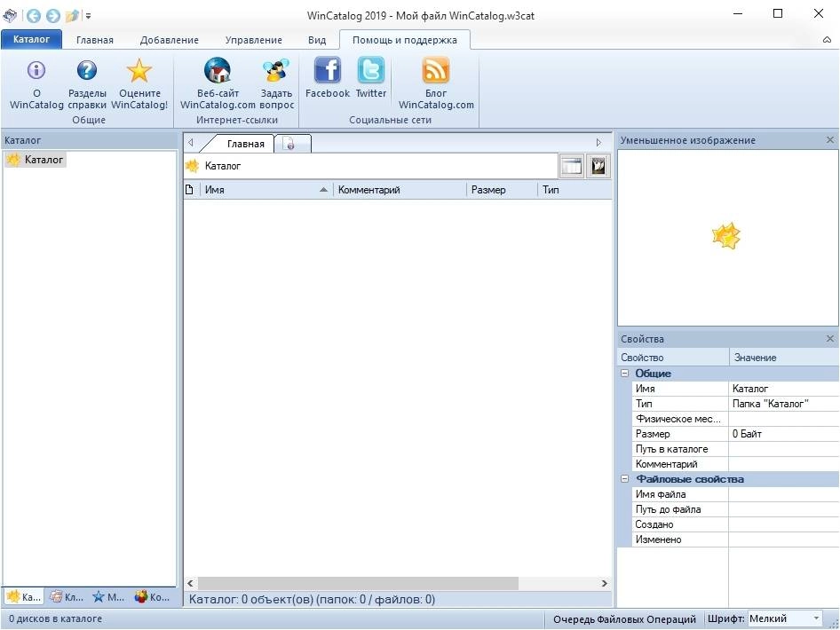This screenshot has height=630, width=840.
Task: Open the Twitter page
Action: (370, 77)
